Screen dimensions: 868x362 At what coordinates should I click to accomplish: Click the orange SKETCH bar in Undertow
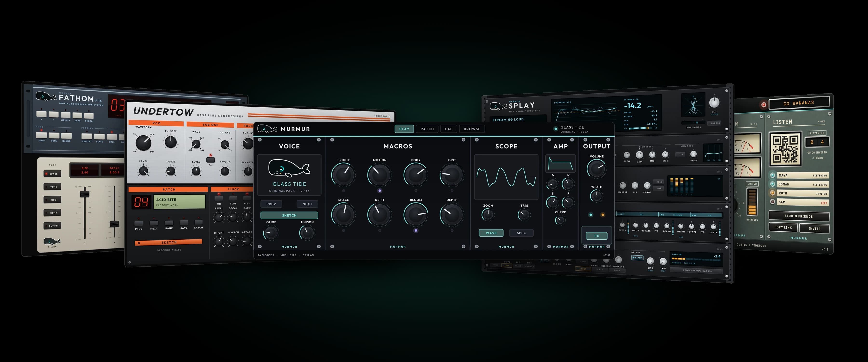(x=169, y=242)
